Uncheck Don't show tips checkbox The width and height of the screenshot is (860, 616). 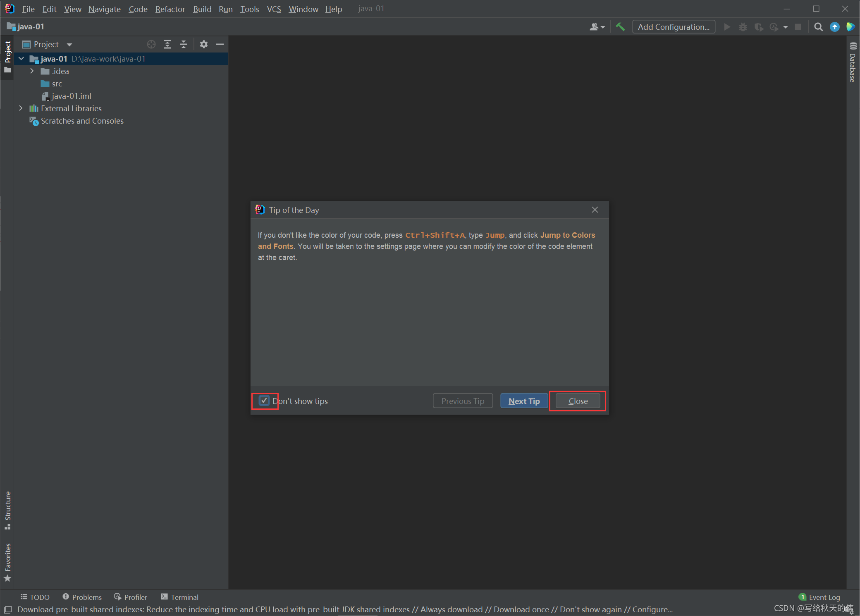264,400
